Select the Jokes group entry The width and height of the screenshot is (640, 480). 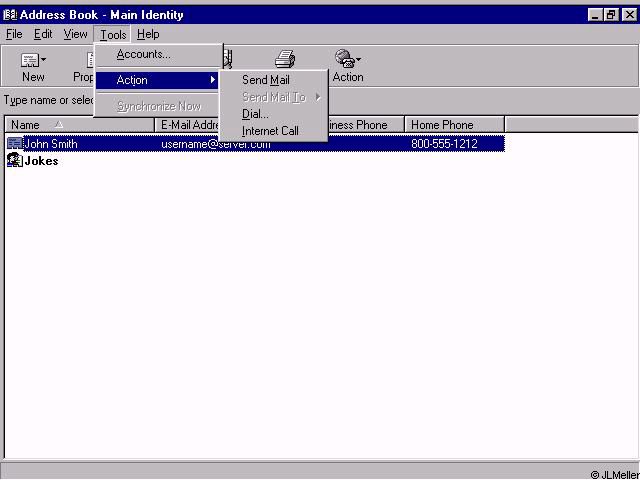tap(41, 161)
